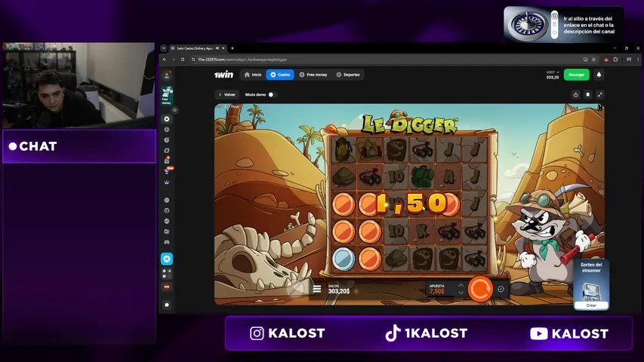Bookmark game with the favorite icon
The width and height of the screenshot is (644, 362).
point(587,95)
